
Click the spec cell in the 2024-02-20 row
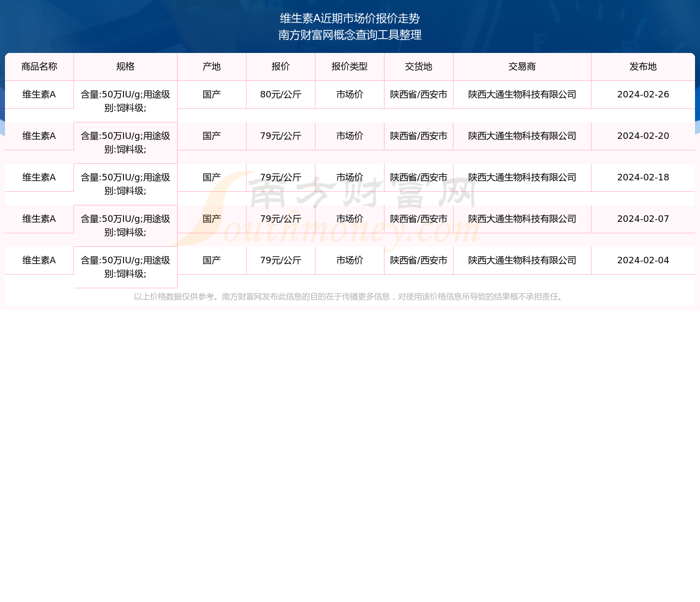tap(125, 143)
